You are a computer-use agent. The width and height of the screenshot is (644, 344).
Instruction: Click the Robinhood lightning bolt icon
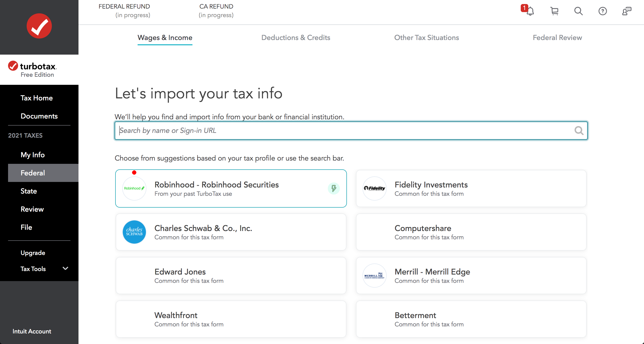coord(334,188)
